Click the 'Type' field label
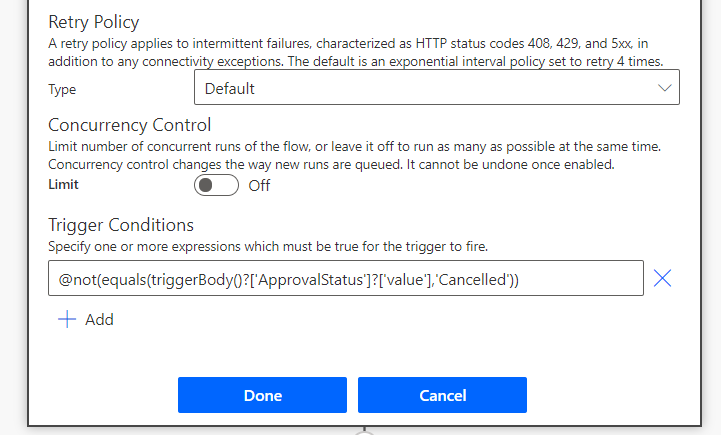721x435 pixels. pos(62,89)
